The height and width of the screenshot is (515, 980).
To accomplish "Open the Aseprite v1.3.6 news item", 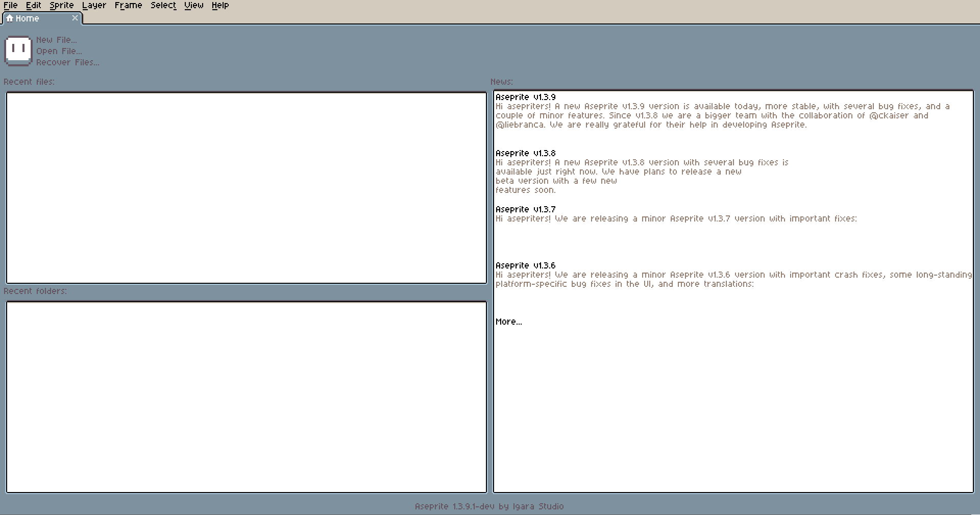I will click(x=526, y=265).
